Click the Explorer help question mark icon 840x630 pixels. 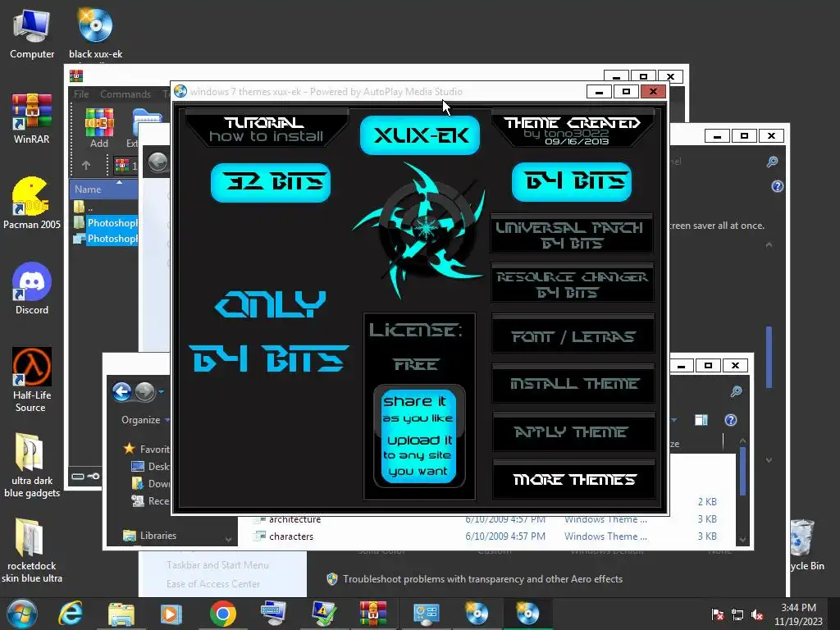[x=731, y=420]
